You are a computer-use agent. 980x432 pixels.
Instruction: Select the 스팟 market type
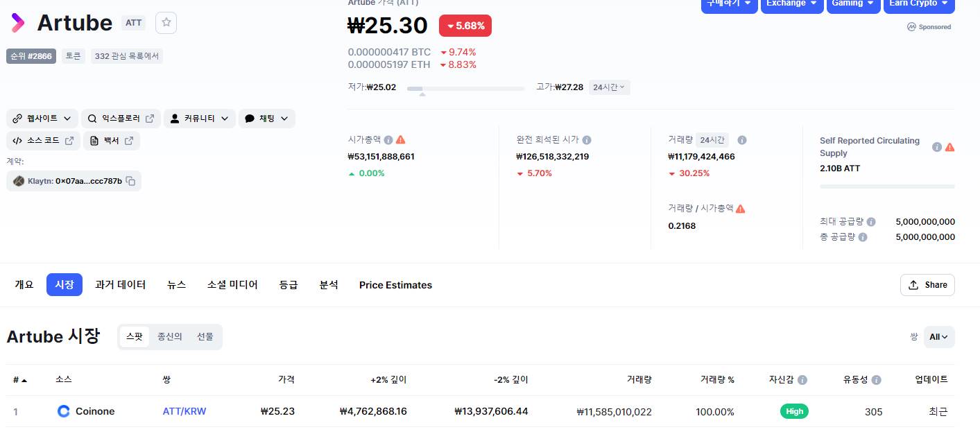tap(135, 337)
